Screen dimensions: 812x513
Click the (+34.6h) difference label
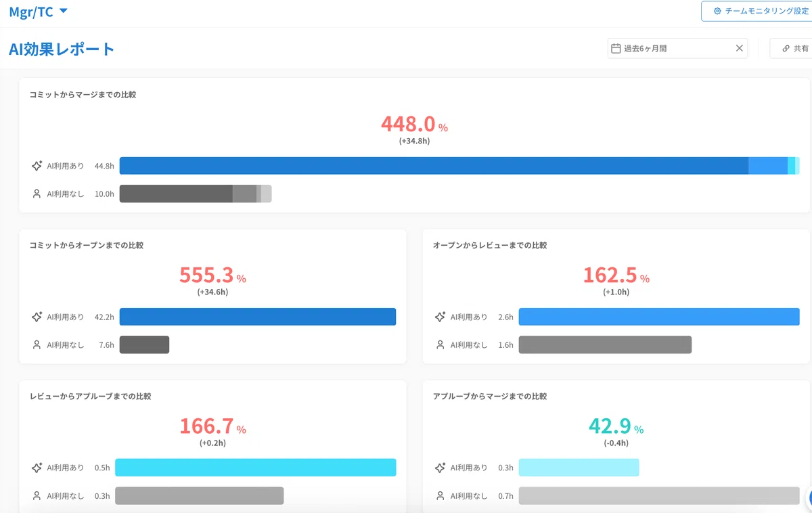[212, 292]
